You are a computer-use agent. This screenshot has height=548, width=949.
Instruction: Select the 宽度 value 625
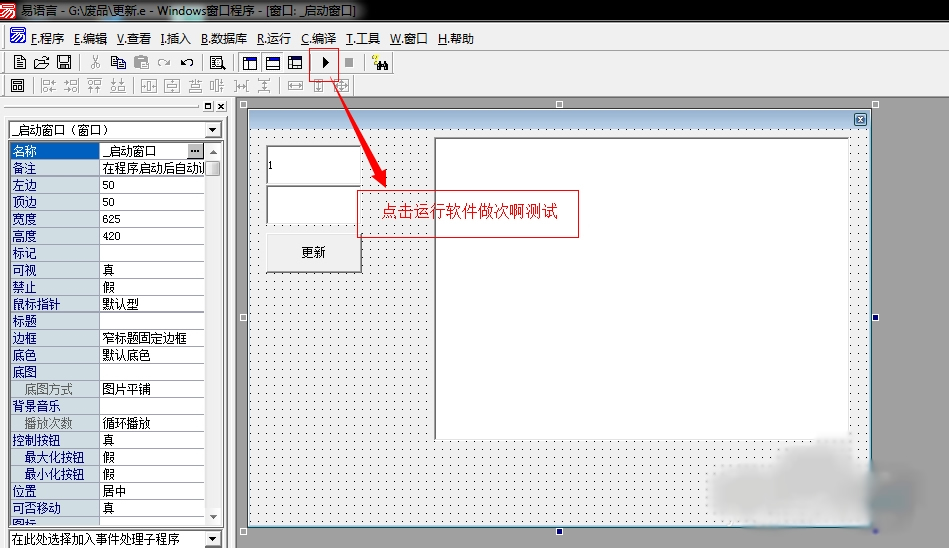click(x=152, y=219)
